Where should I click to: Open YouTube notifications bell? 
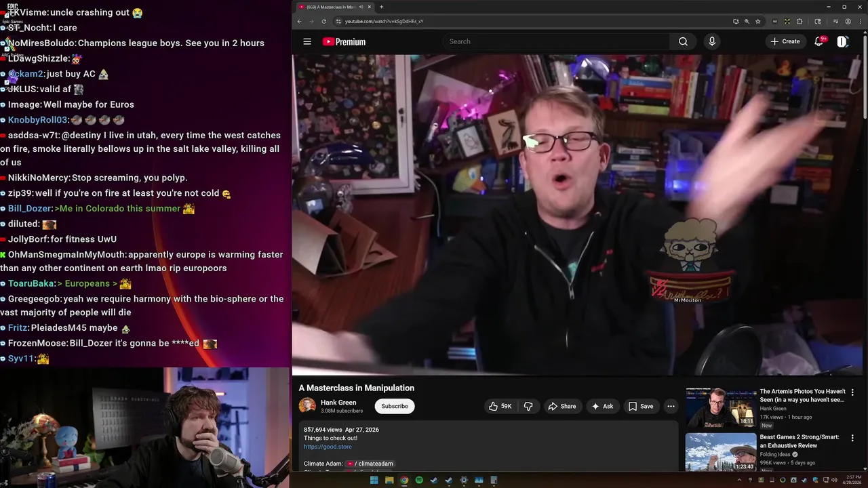tap(819, 41)
